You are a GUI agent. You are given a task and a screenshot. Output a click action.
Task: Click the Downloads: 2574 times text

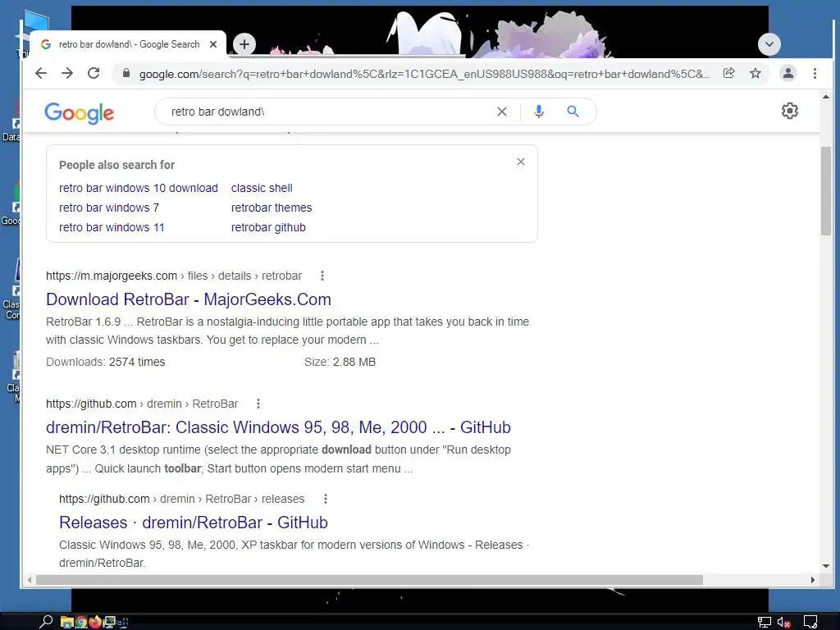point(106,362)
